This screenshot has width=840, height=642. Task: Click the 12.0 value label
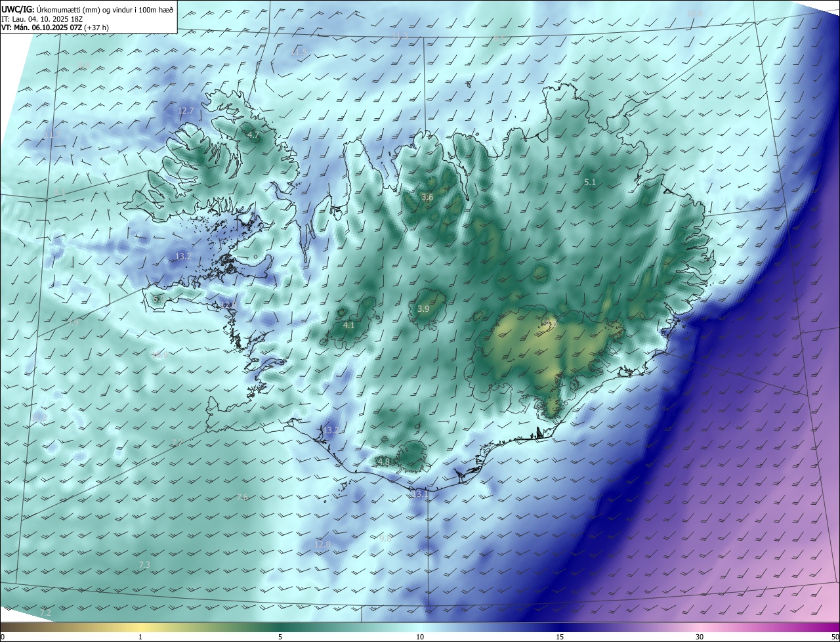322,544
